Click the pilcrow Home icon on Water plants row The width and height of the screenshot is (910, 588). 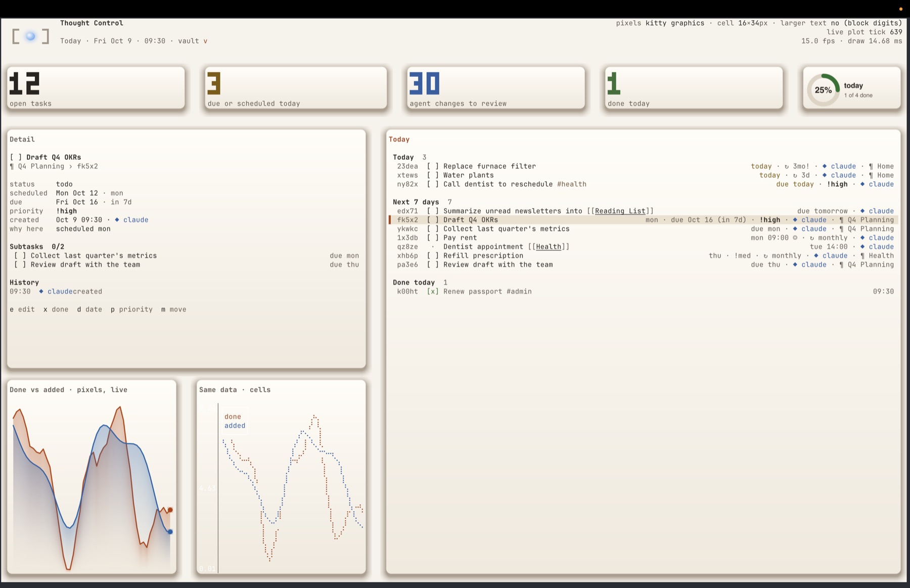[871, 175]
